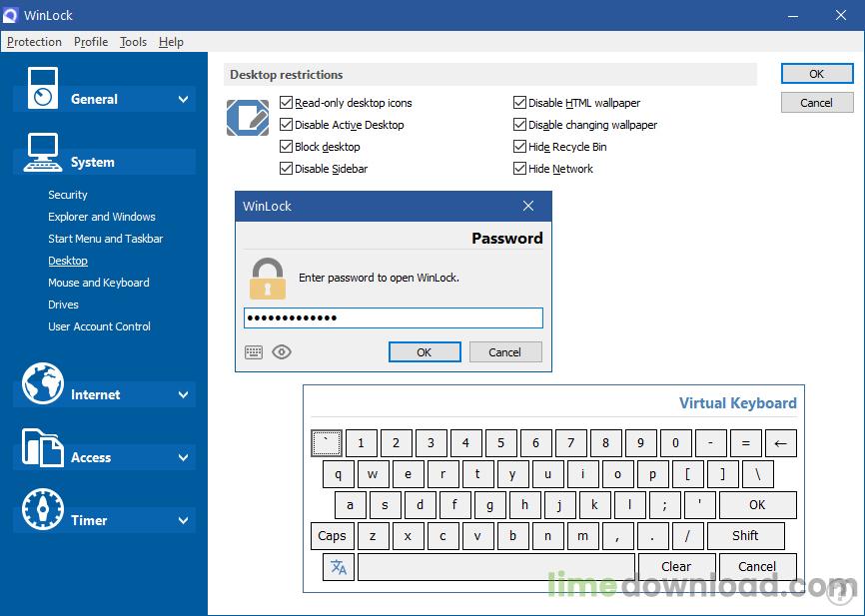865x616 pixels.
Task: Uncheck Disable changing wallpaper
Action: pyautogui.click(x=519, y=125)
